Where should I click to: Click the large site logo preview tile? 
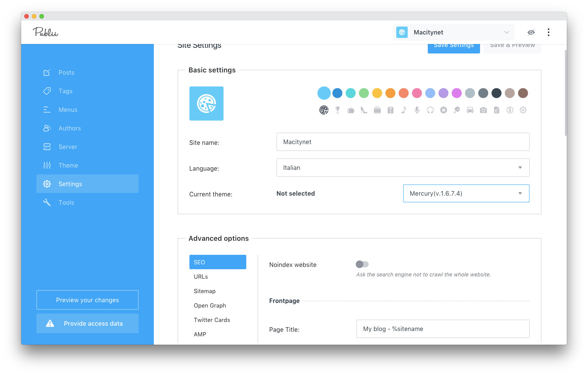coord(206,104)
